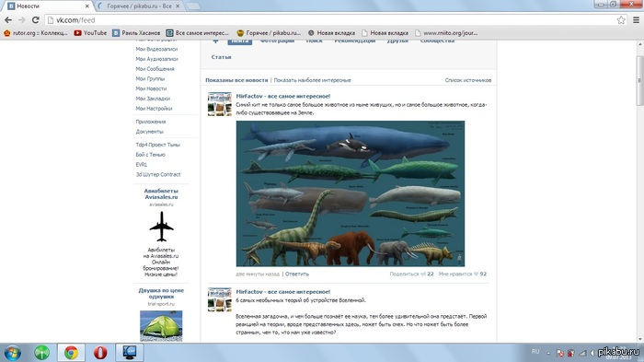Open EVRL app link
This screenshot has width=644, height=362.
142,165
